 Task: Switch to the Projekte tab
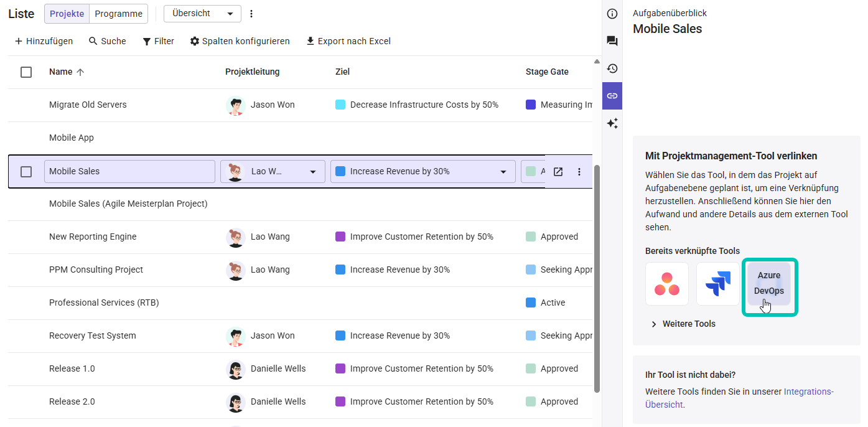(x=67, y=14)
